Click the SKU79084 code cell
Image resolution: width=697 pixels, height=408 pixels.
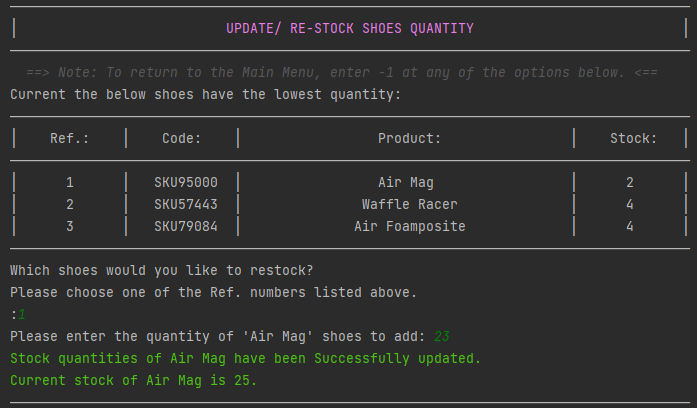click(186, 226)
